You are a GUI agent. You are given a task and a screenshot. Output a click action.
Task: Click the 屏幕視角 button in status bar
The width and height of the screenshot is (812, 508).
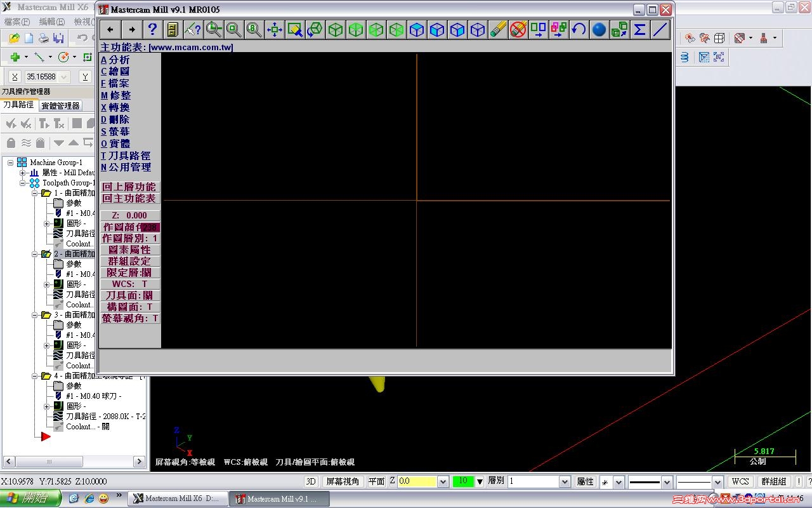[x=343, y=481]
